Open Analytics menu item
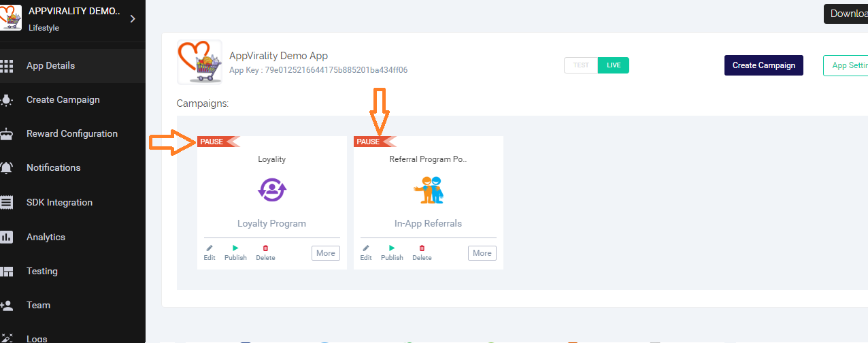Viewport: 868px width, 343px height. click(73, 237)
